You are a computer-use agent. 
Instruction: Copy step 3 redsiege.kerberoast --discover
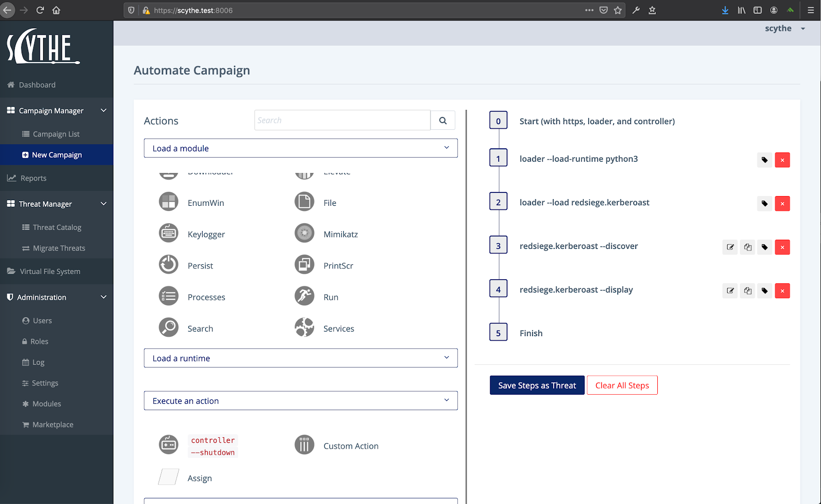click(748, 247)
